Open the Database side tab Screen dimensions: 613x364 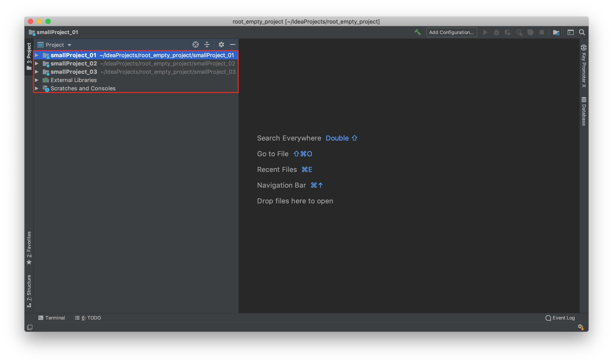(x=584, y=111)
